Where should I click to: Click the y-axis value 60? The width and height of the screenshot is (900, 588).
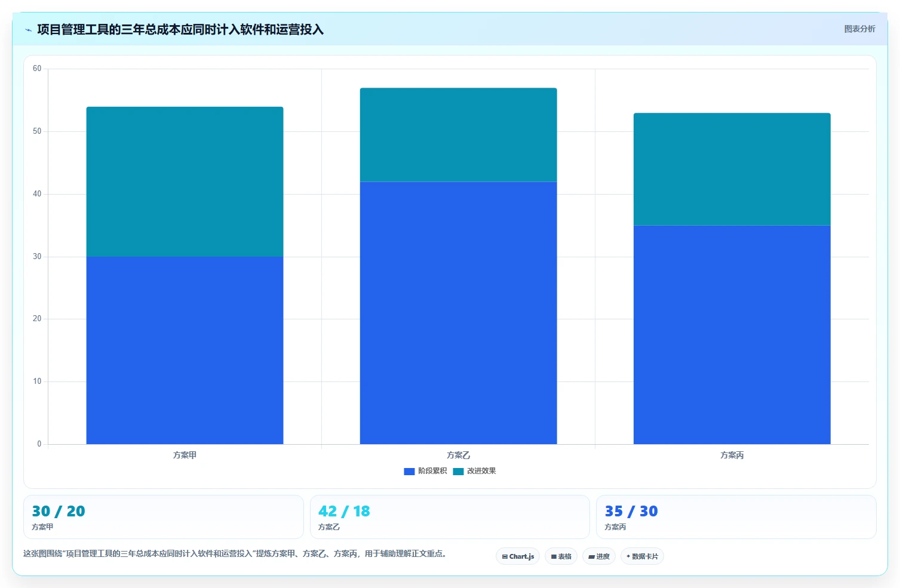pos(37,69)
